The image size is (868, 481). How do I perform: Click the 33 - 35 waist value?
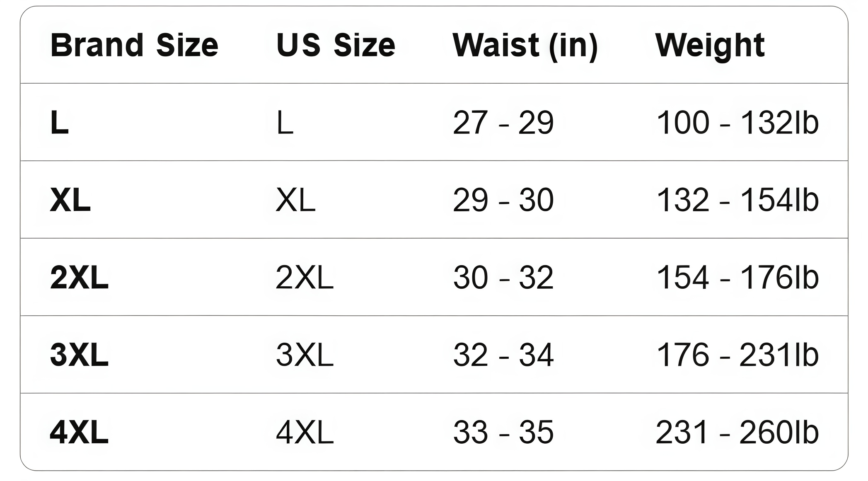point(503,433)
